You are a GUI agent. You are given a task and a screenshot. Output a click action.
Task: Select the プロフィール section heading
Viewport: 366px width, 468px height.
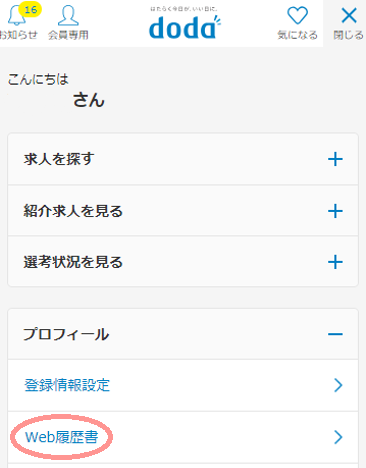click(66, 334)
